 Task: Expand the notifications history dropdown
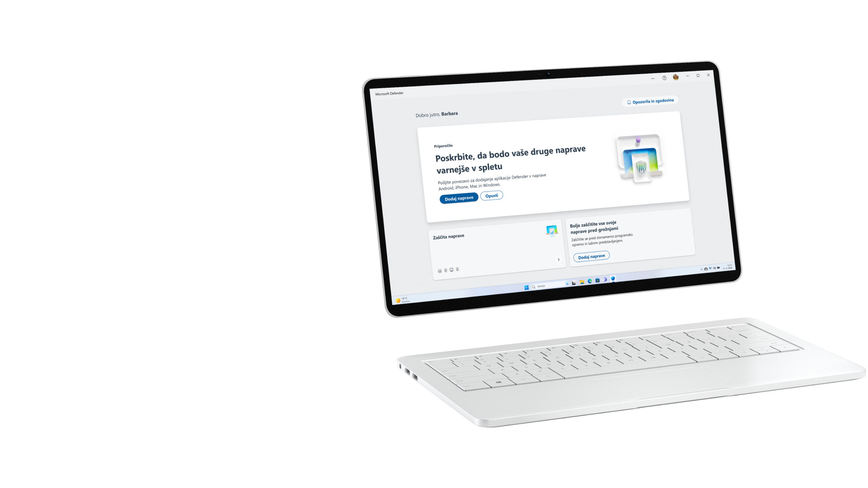pyautogui.click(x=650, y=100)
